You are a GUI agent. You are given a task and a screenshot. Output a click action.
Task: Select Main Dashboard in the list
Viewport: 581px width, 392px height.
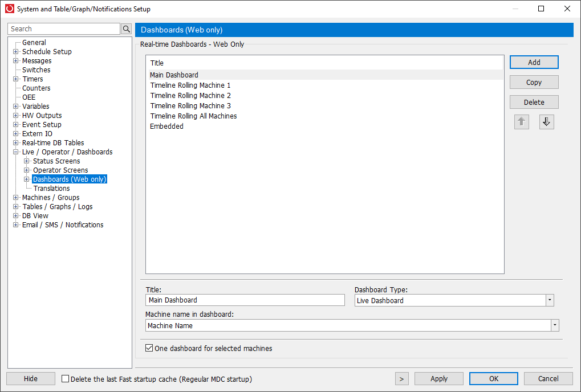coord(326,75)
